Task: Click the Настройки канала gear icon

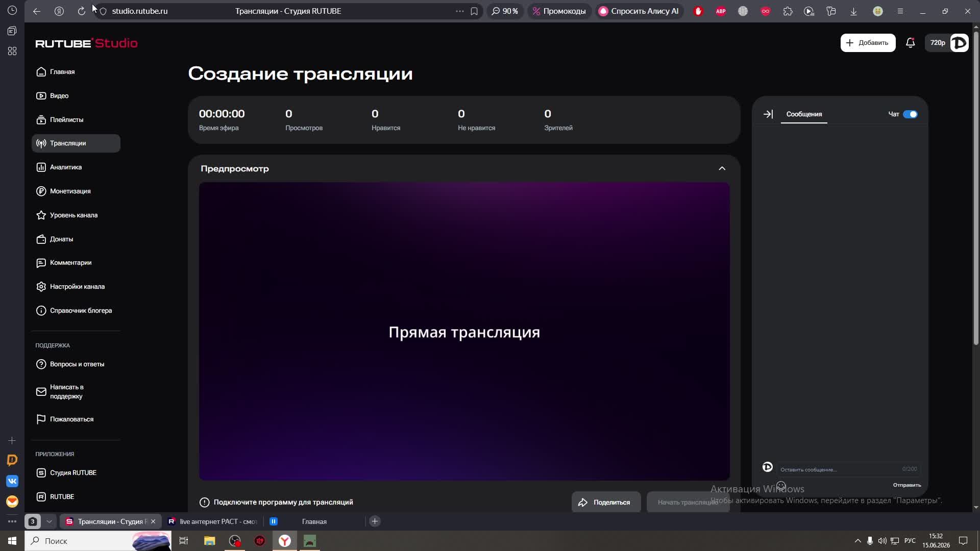Action: (x=41, y=287)
